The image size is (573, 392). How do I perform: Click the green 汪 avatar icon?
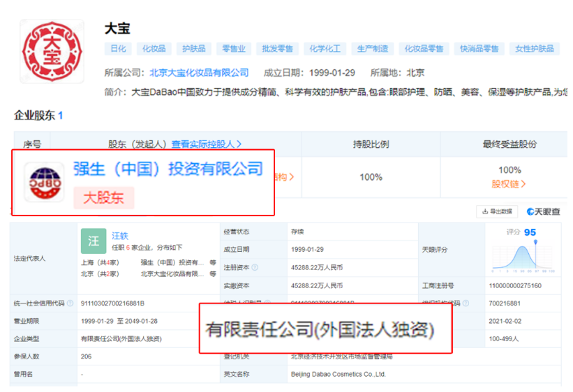94,241
